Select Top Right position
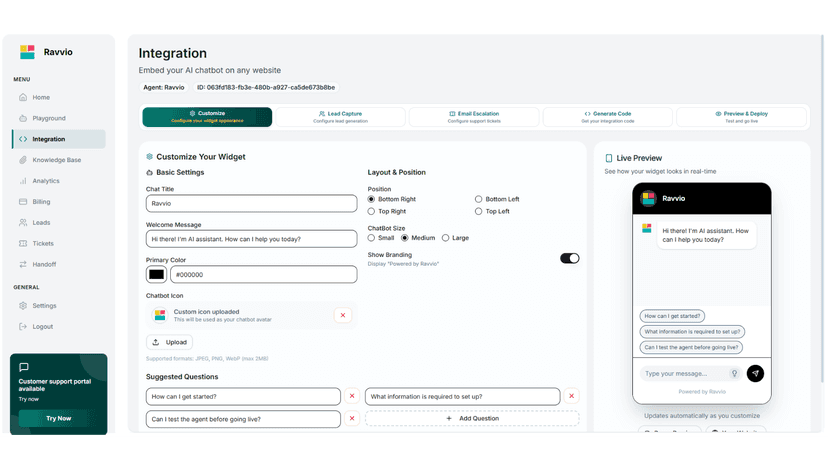Screen dimensions: 828x466 coord(371,211)
